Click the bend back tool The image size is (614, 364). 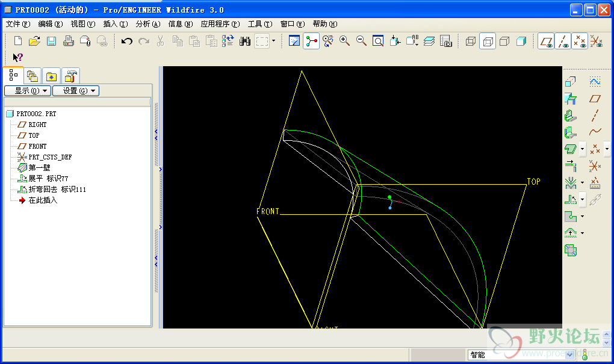coord(571,200)
